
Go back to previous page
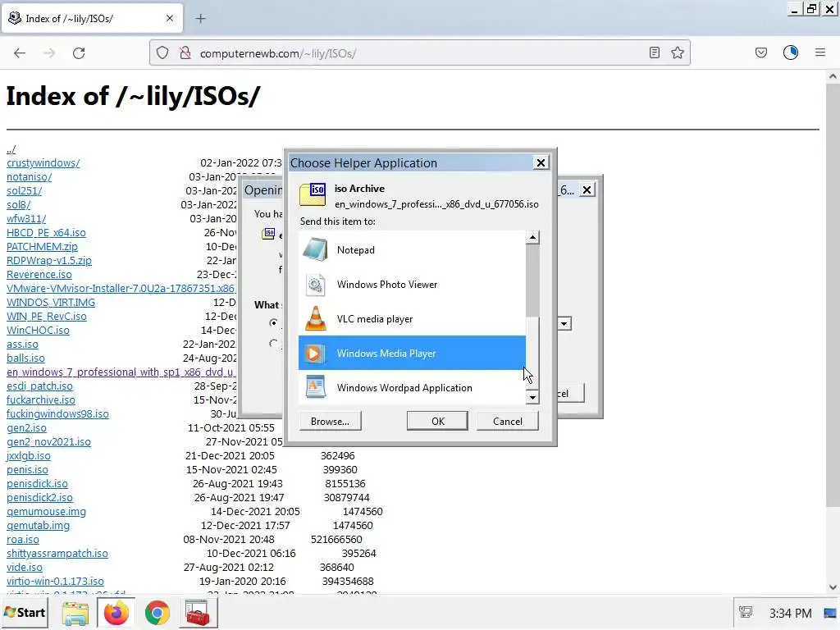point(20,53)
